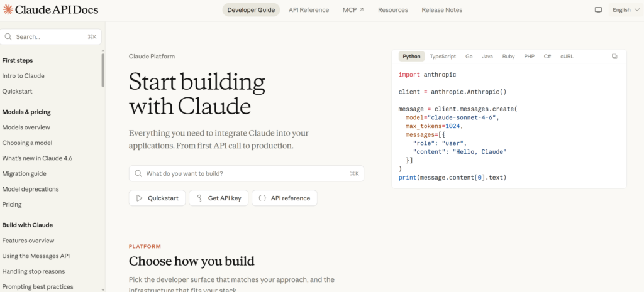Click the max_tokens=1024 code line
Image resolution: width=644 pixels, height=292 pixels.
tap(435, 126)
